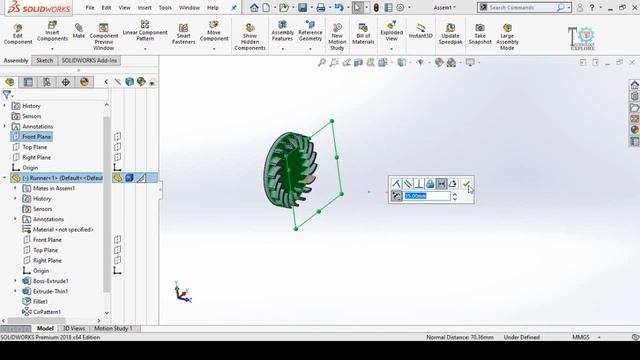Viewport: 640px width, 360px height.
Task: Open the Move Component dropdown arrow
Action: click(214, 49)
